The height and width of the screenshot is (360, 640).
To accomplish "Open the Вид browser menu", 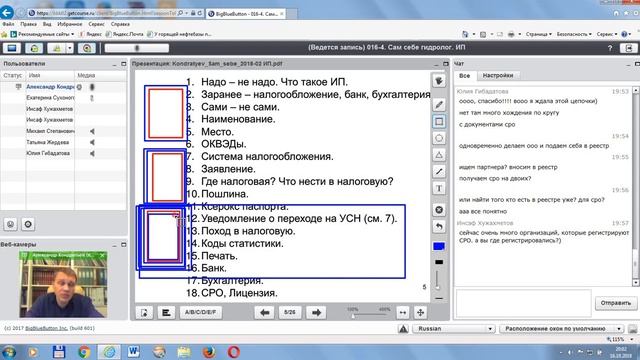I will coord(47,24).
